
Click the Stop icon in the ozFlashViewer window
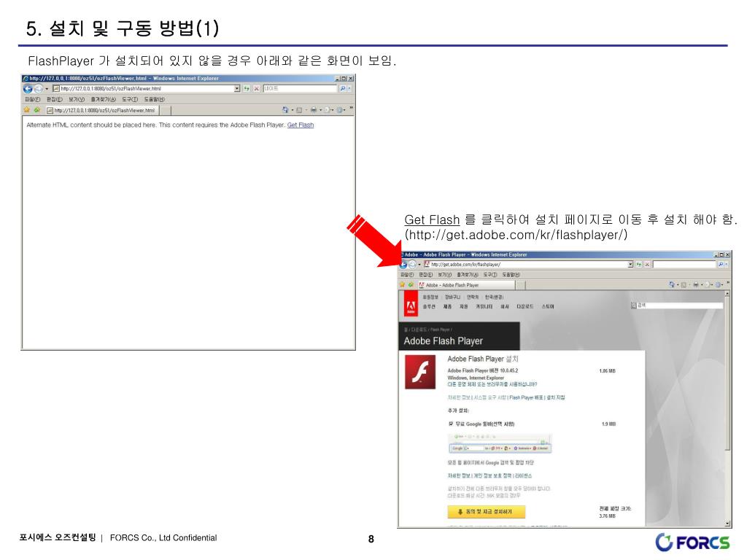[256, 88]
